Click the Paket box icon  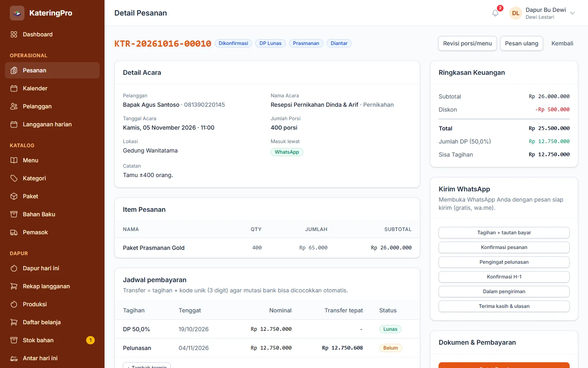(x=14, y=196)
